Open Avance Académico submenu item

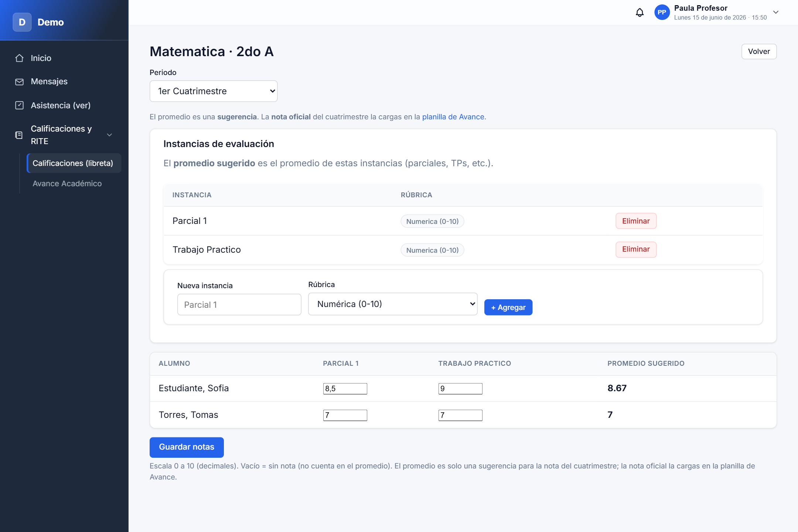[x=67, y=184]
